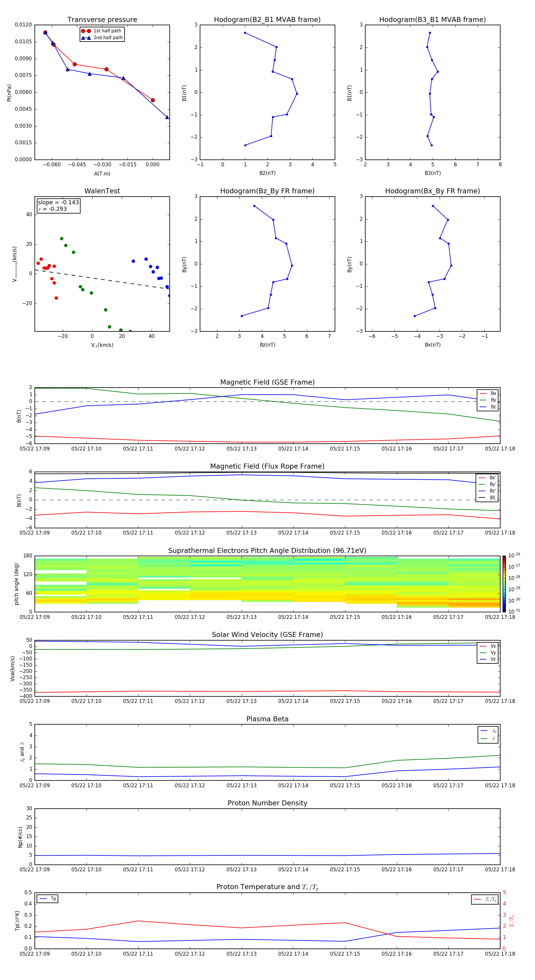Click the 'VA(km/s)' x-axis label

pos(102,345)
